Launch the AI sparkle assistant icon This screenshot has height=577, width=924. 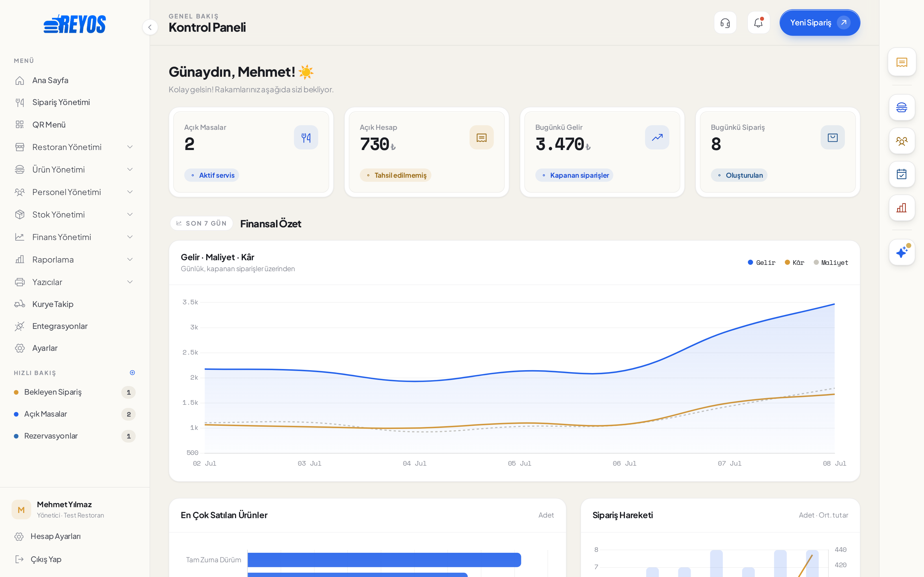pos(902,252)
